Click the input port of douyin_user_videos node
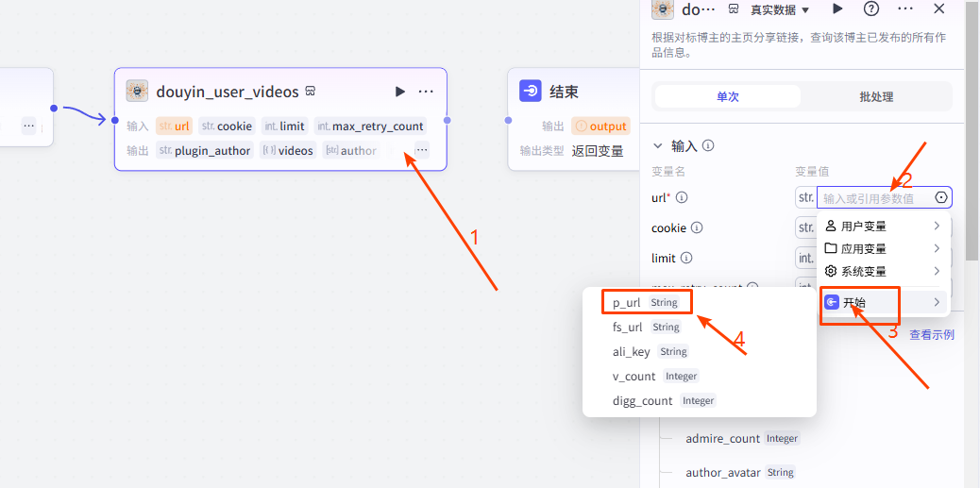 114,120
